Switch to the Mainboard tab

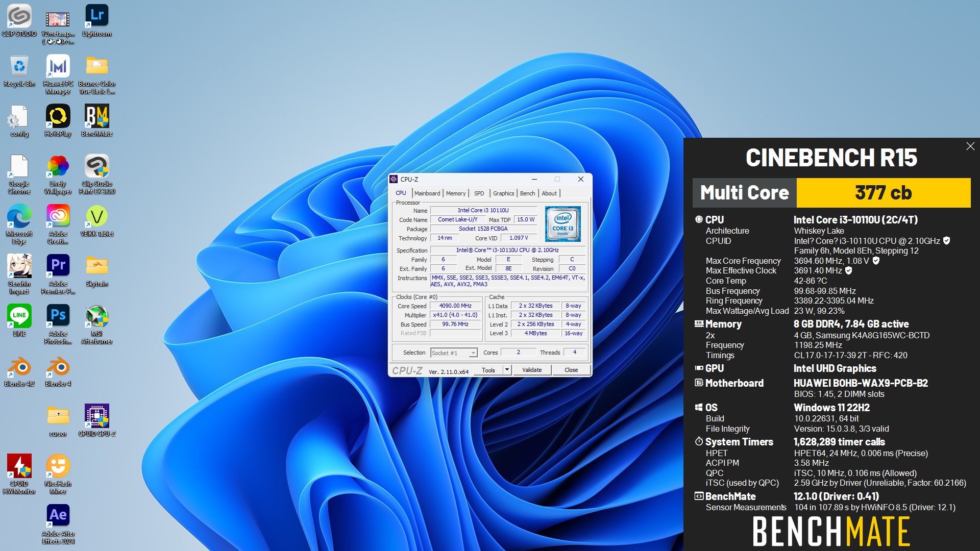click(427, 193)
